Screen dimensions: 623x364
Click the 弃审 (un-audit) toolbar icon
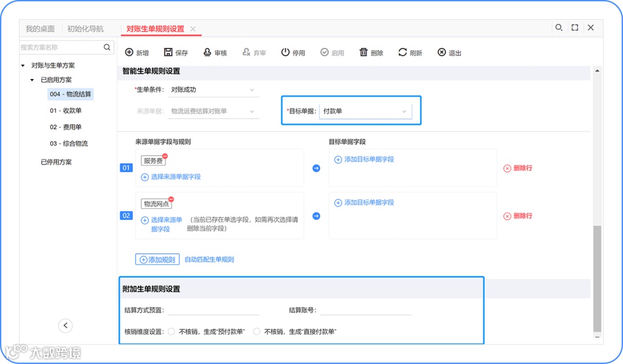coord(246,52)
